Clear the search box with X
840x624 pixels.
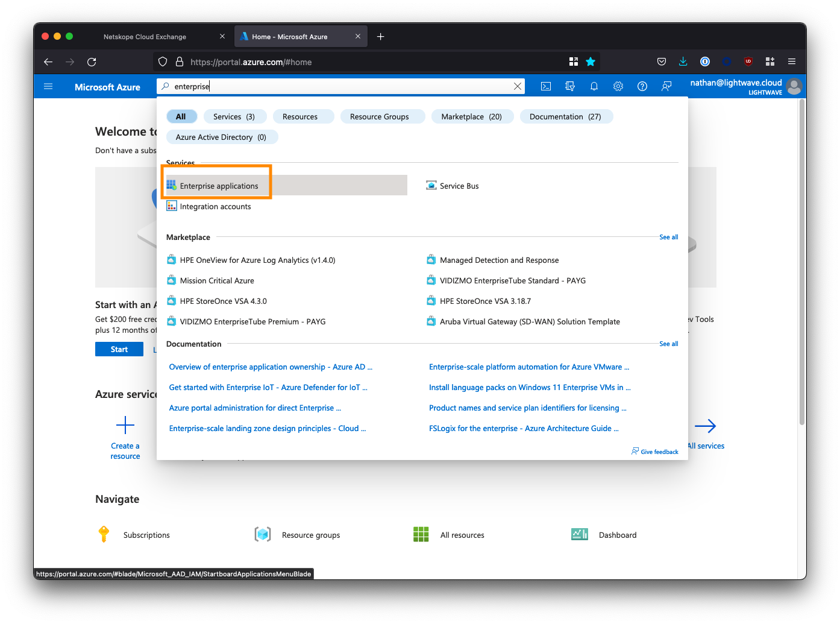[518, 86]
